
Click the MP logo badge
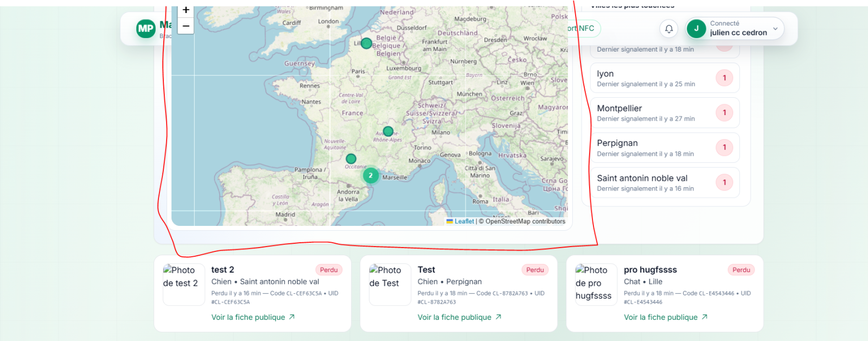click(x=146, y=29)
